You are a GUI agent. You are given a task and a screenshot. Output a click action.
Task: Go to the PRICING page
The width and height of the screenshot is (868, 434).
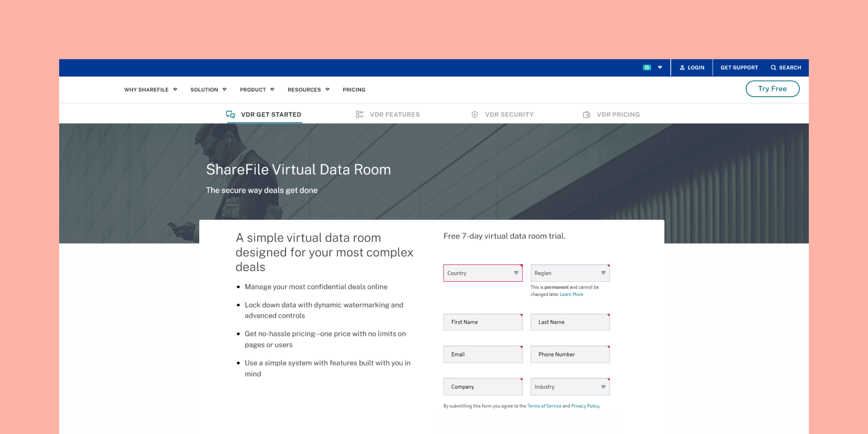click(354, 90)
